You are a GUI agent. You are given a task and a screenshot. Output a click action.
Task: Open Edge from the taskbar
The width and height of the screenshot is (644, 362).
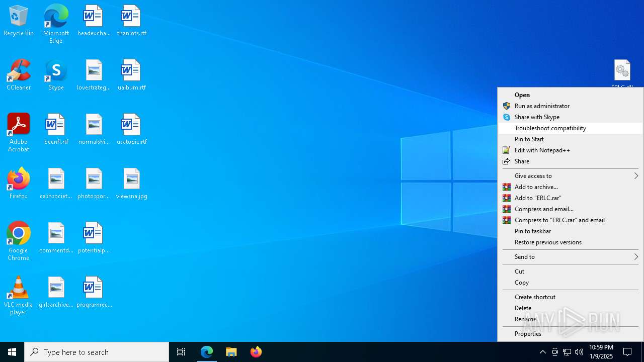(x=207, y=352)
